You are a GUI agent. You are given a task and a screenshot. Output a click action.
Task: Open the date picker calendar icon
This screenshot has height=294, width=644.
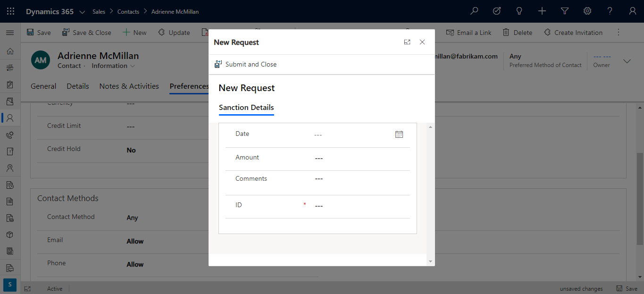(399, 134)
